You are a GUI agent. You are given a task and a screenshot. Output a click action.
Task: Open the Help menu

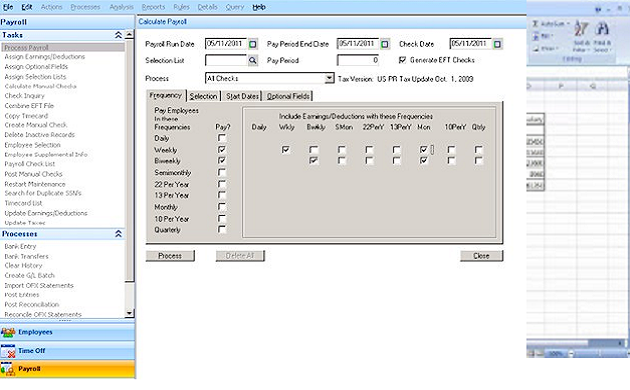click(259, 7)
